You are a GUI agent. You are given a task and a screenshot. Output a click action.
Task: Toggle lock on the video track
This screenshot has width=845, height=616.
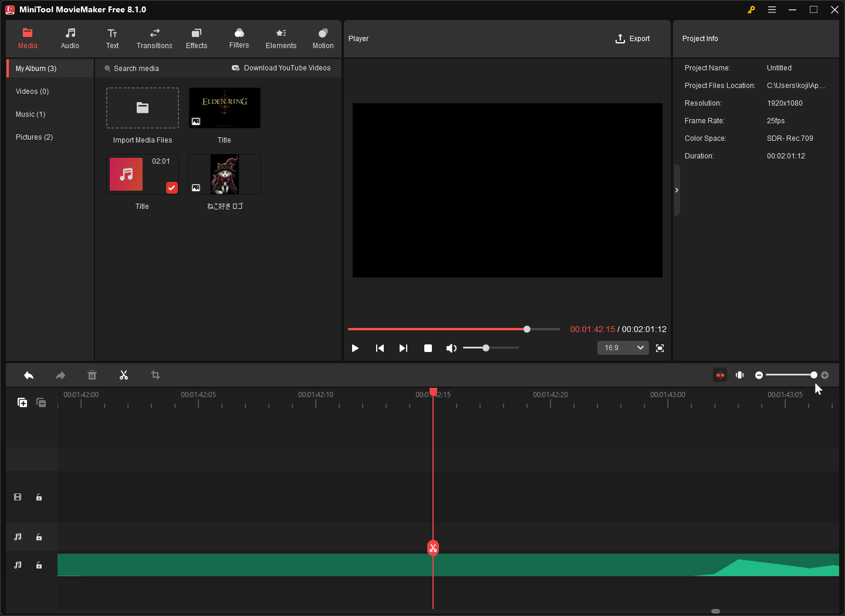[x=39, y=497]
